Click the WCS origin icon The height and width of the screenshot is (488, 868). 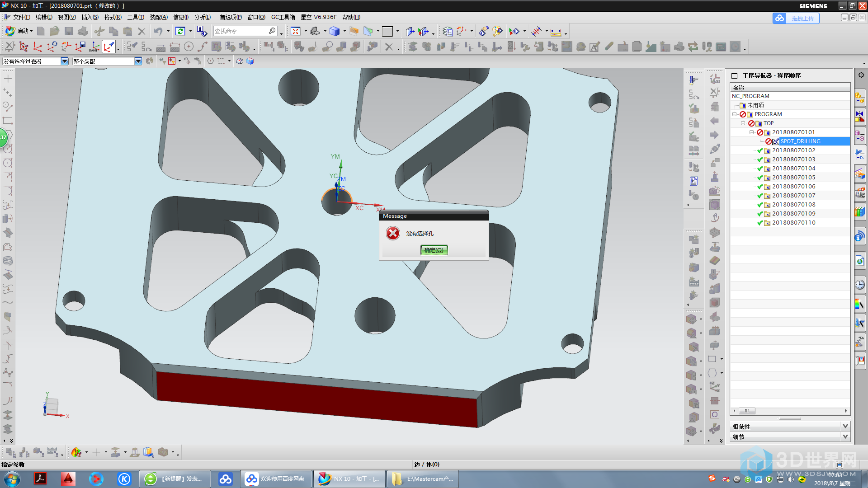(38, 47)
